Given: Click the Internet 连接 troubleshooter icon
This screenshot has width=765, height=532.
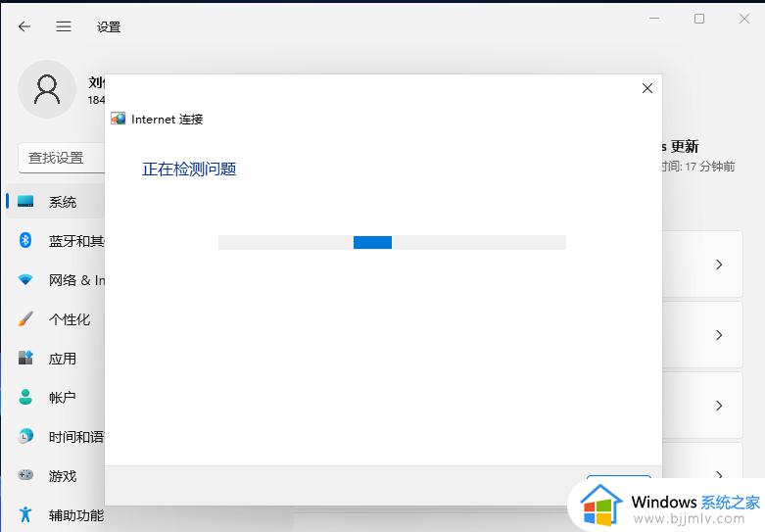Looking at the screenshot, I should pos(119,119).
